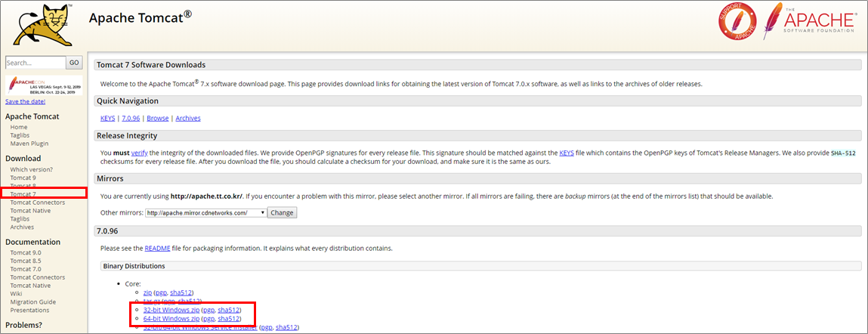This screenshot has height=334, width=868.
Task: Click the Tomcat 7 Software Downloads heading
Action: pos(151,65)
